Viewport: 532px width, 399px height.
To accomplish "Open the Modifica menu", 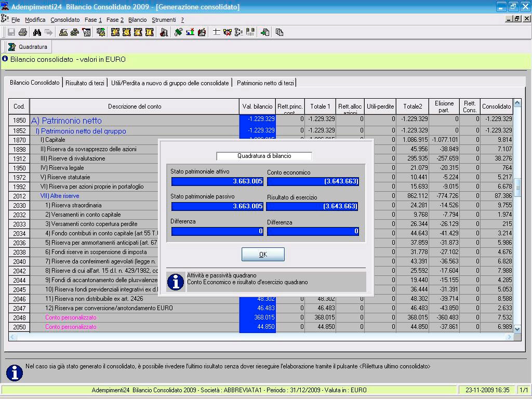I will click(35, 20).
